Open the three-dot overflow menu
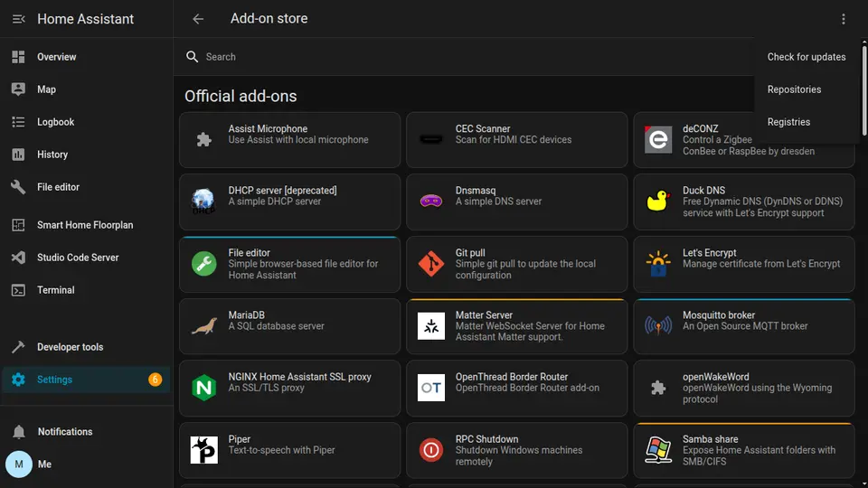 [843, 19]
